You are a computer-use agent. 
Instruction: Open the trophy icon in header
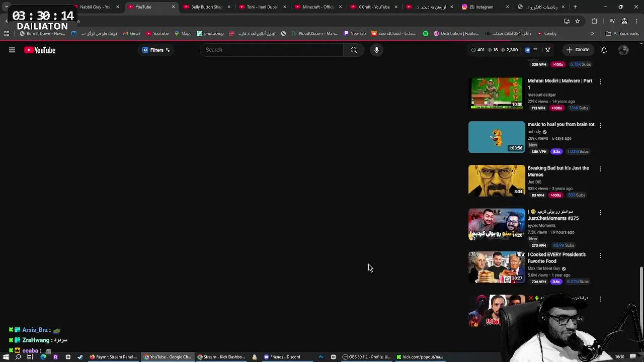pyautogui.click(x=548, y=50)
